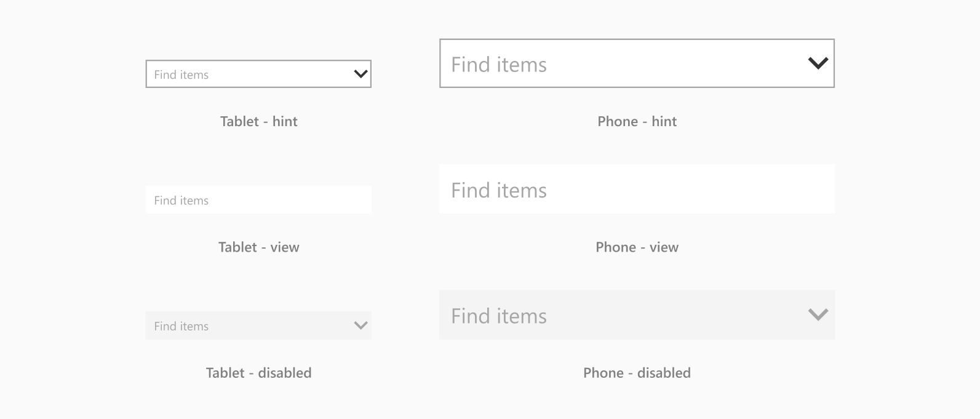The image size is (980, 419).
Task: Click the 'Tablet - view' caption
Action: (x=258, y=247)
